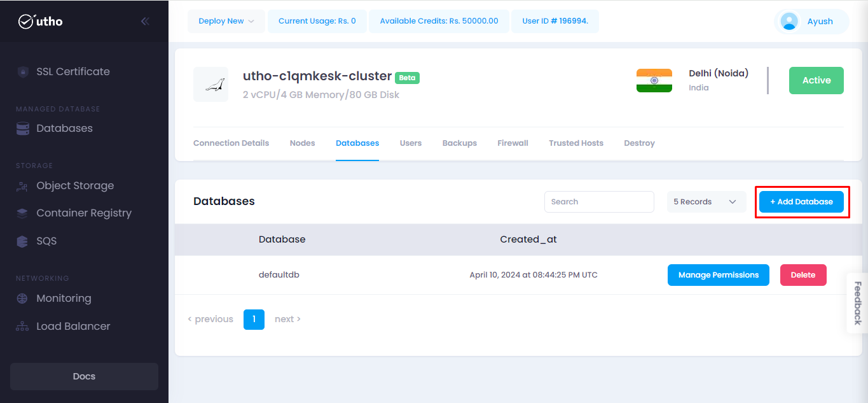The image size is (868, 403).
Task: Click the defaultdb name cell
Action: [279, 275]
